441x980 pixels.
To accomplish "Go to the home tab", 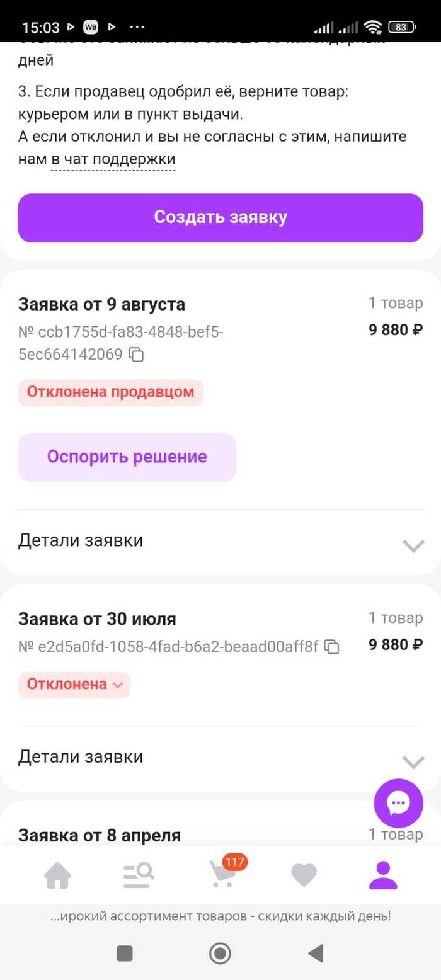I will point(57,875).
